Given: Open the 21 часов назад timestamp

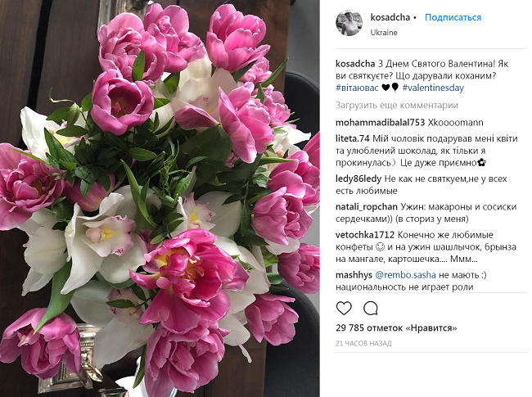Looking at the screenshot, I should tap(363, 344).
